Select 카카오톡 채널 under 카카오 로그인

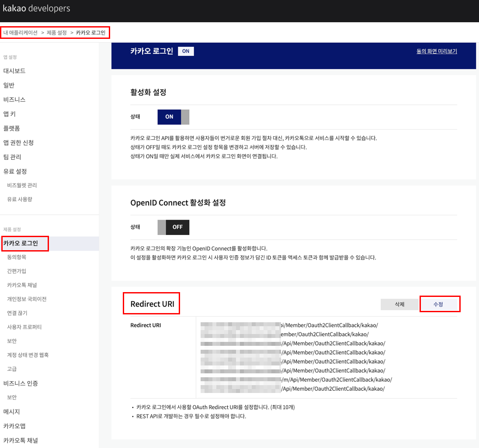[22, 285]
